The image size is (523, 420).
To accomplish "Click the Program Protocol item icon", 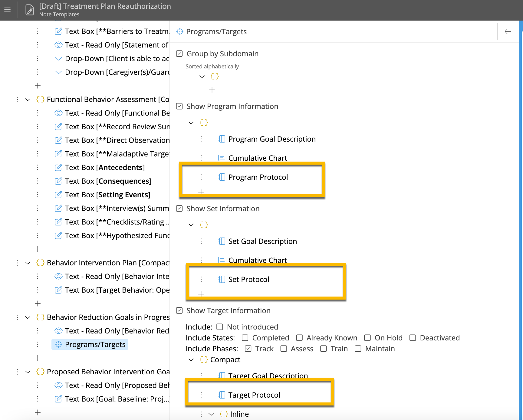I will (x=222, y=177).
